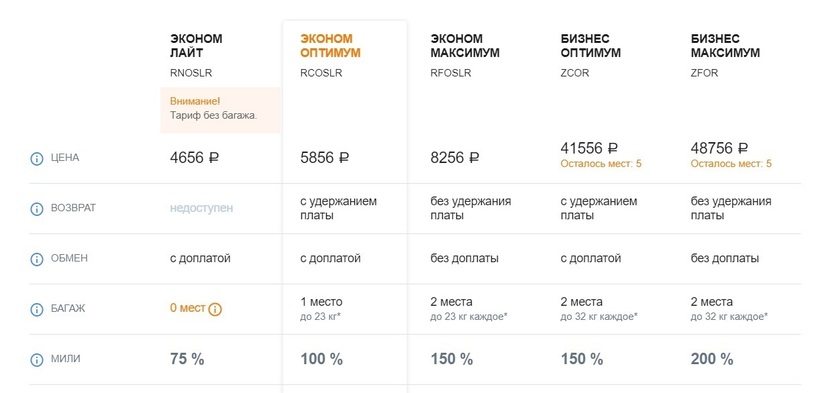
Task: Click the orange info icon next to 0 мест
Action: [215, 309]
